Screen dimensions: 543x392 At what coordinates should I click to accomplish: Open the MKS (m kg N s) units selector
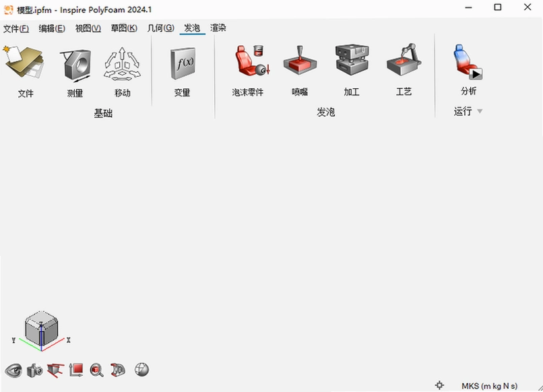click(x=489, y=386)
